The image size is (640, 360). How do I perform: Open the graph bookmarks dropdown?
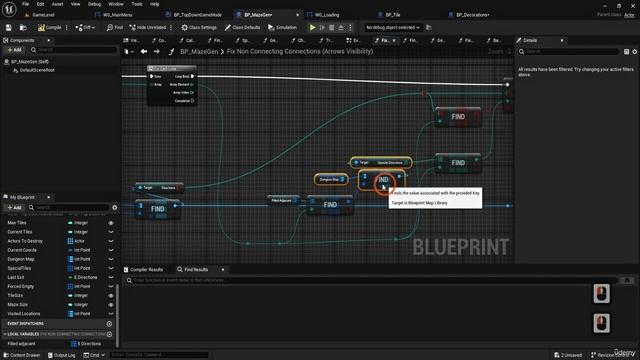coord(129,51)
